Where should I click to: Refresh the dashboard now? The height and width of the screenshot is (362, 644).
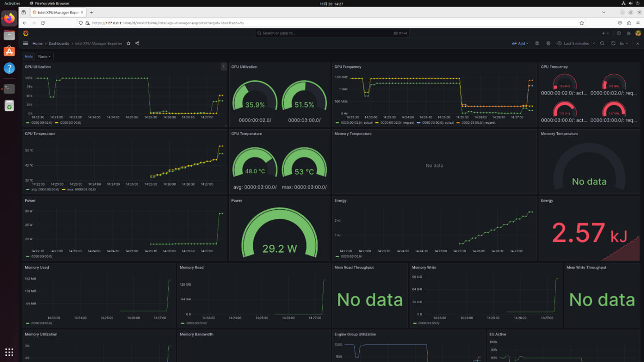[613, 44]
